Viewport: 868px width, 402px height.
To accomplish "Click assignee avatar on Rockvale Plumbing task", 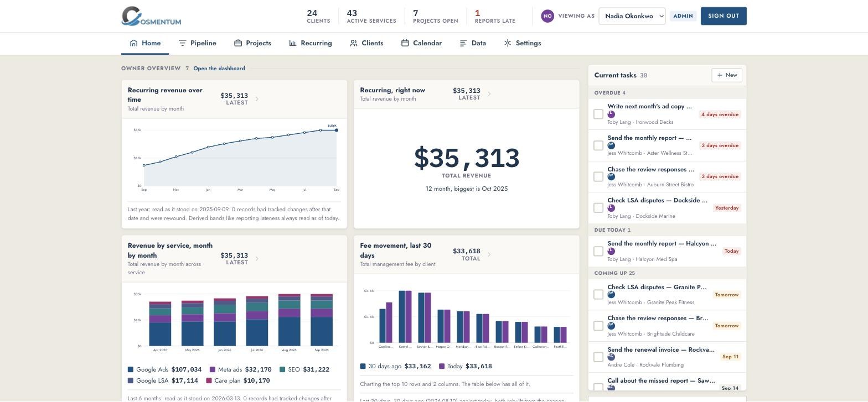I will (611, 357).
